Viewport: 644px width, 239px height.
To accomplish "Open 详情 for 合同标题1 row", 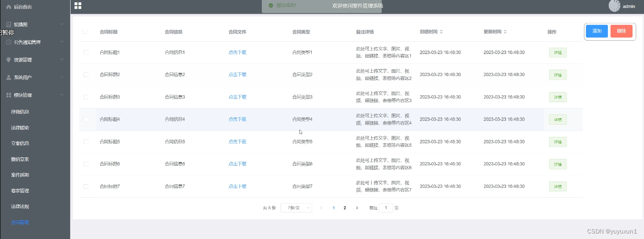I will click(558, 52).
